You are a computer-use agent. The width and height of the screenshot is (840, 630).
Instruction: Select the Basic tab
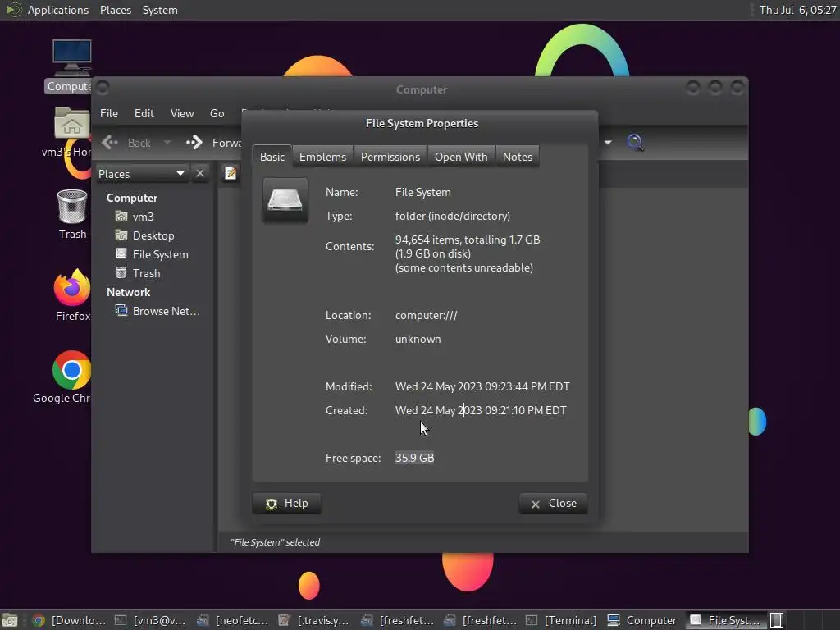[x=272, y=157]
